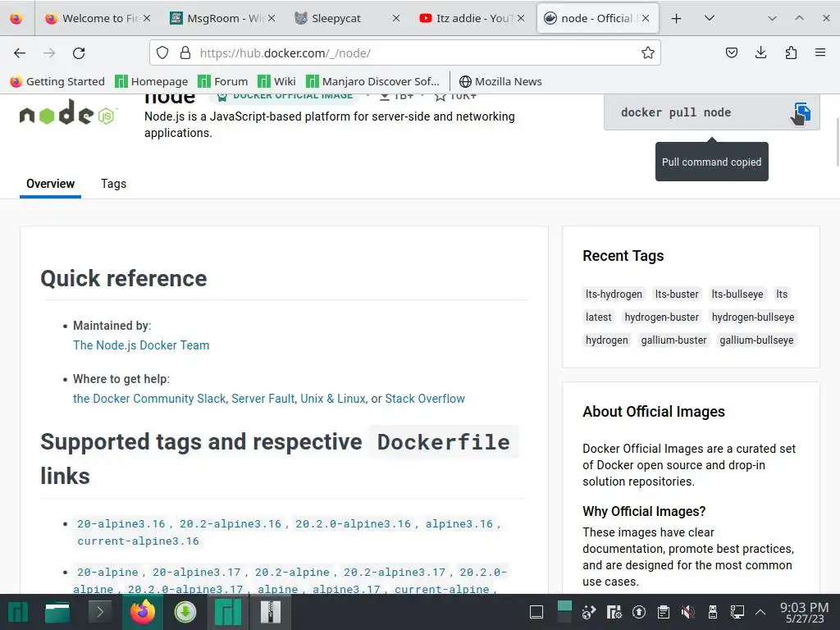Select the lts-buster recent tag

(x=677, y=294)
